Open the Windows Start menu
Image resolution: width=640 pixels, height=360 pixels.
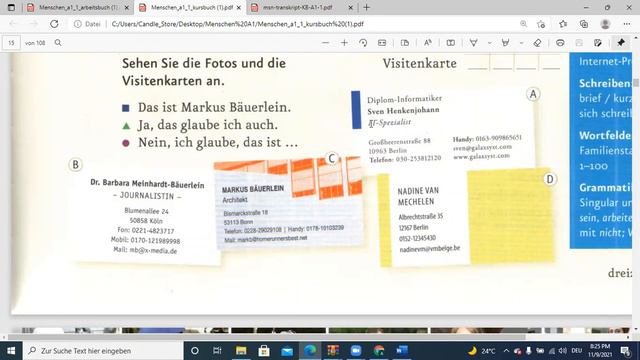[x=11, y=351]
